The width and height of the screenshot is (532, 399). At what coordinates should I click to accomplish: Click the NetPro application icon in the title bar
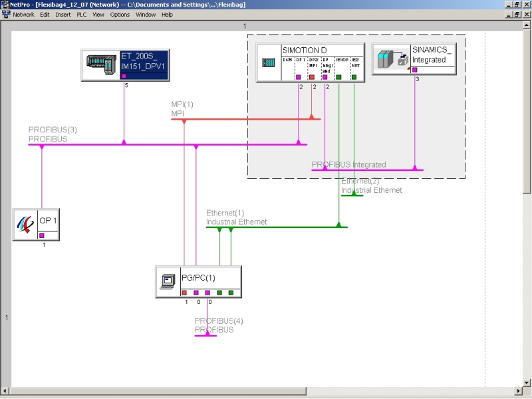(5, 5)
